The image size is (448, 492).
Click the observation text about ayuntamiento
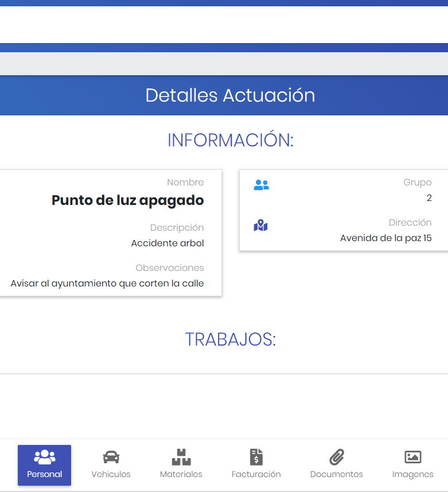[107, 283]
